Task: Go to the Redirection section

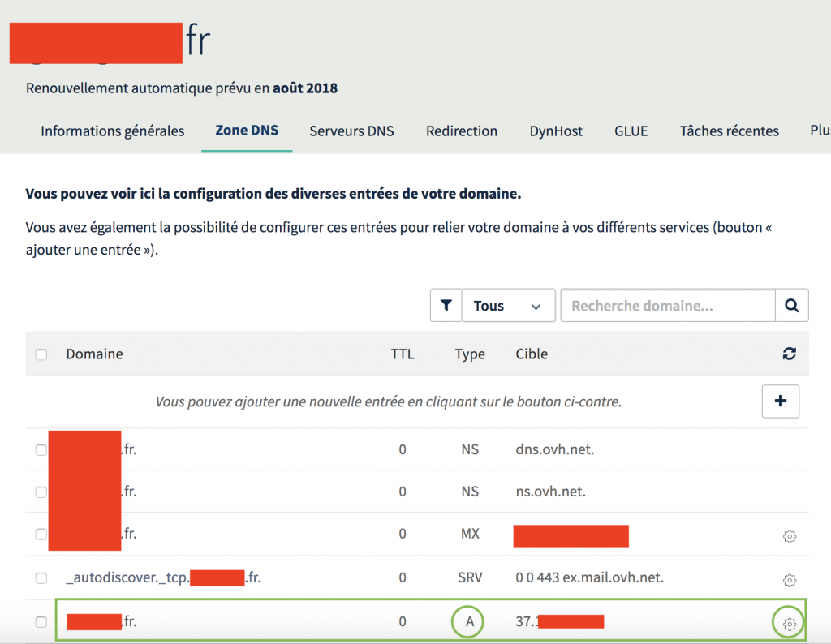Action: coord(461,131)
